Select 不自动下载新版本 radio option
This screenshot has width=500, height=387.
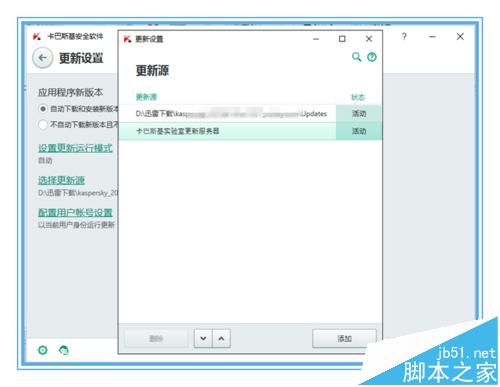(43, 125)
